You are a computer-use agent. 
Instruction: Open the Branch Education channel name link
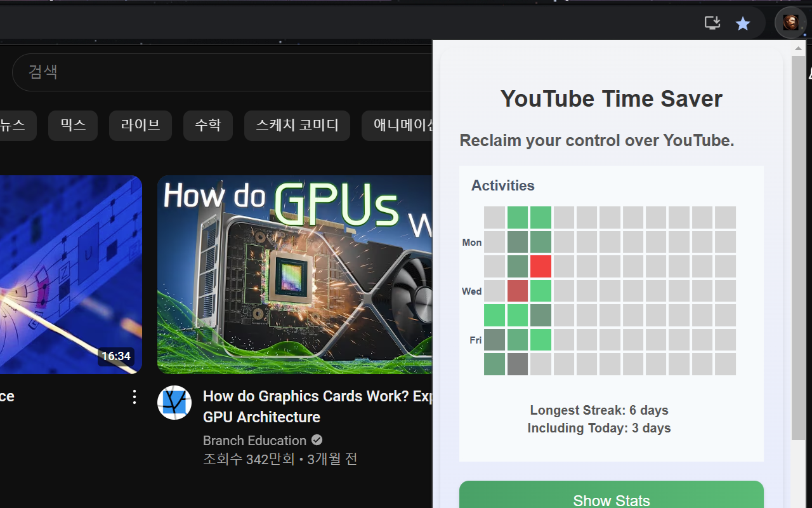254,440
